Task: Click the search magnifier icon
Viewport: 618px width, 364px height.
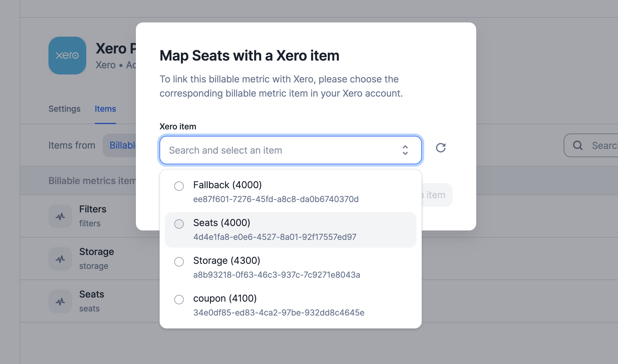Action: pos(578,145)
